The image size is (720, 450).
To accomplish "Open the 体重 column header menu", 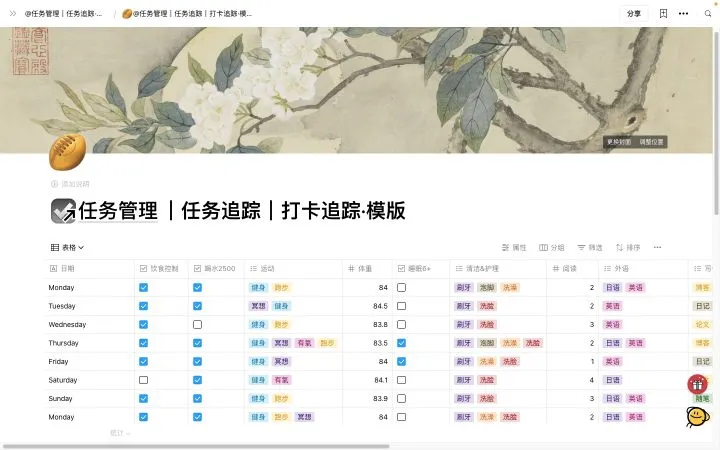I will tap(367, 269).
